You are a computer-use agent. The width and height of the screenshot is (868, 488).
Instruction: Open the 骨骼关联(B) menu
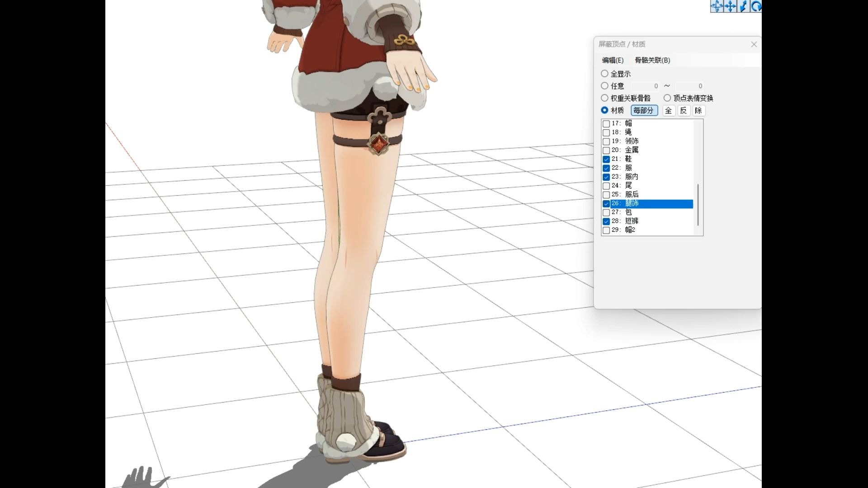652,60
